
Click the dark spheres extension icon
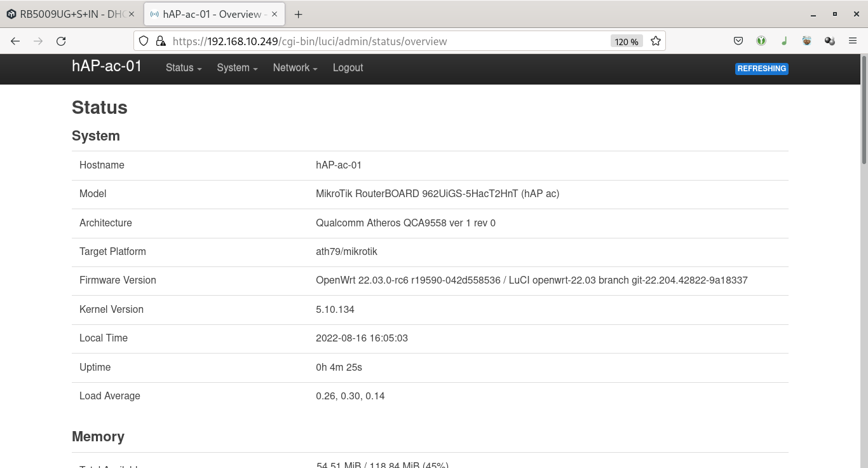tap(830, 41)
